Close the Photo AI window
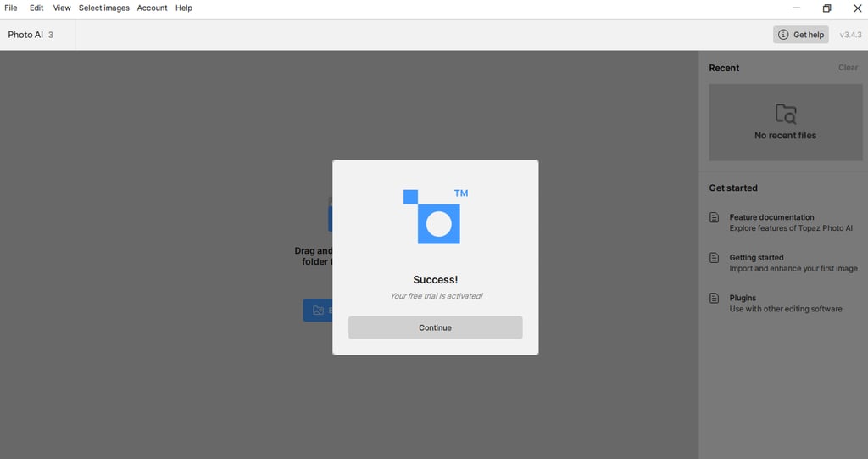Image resolution: width=868 pixels, height=459 pixels. [x=857, y=8]
